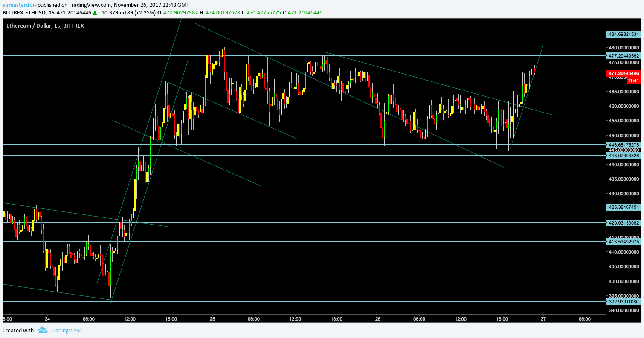Click the 435.00000000 price axis tick
Image resolution: width=644 pixels, height=338 pixels.
(624, 179)
